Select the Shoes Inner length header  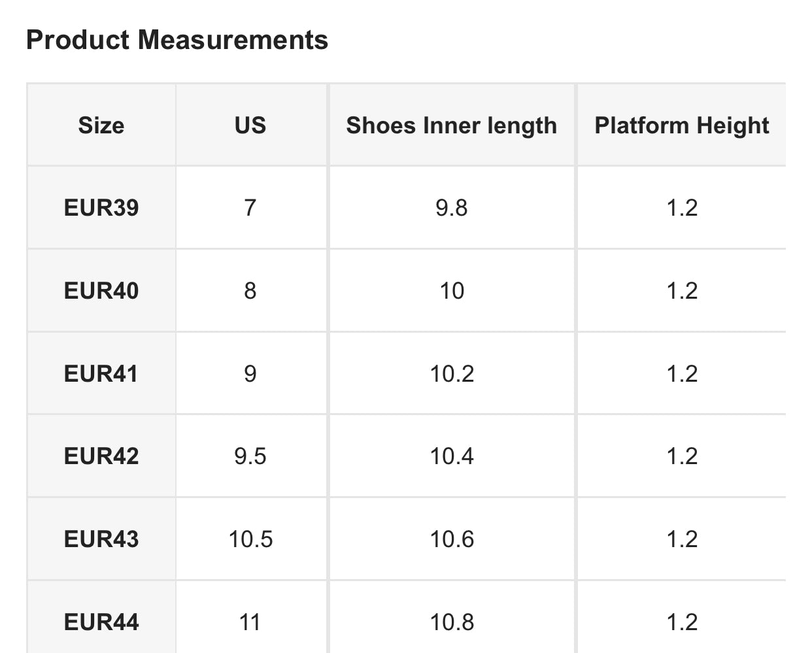[451, 125]
